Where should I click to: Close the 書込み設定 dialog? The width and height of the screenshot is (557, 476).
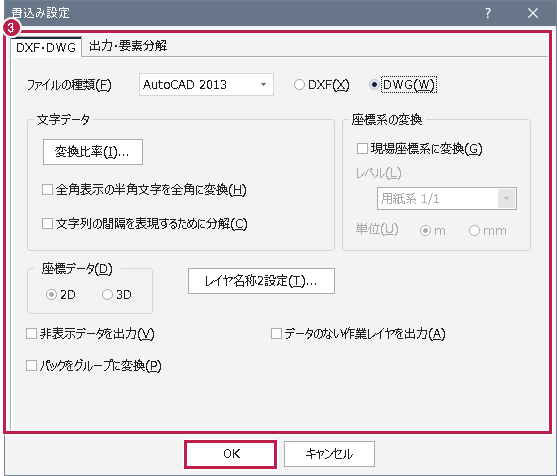coord(532,13)
